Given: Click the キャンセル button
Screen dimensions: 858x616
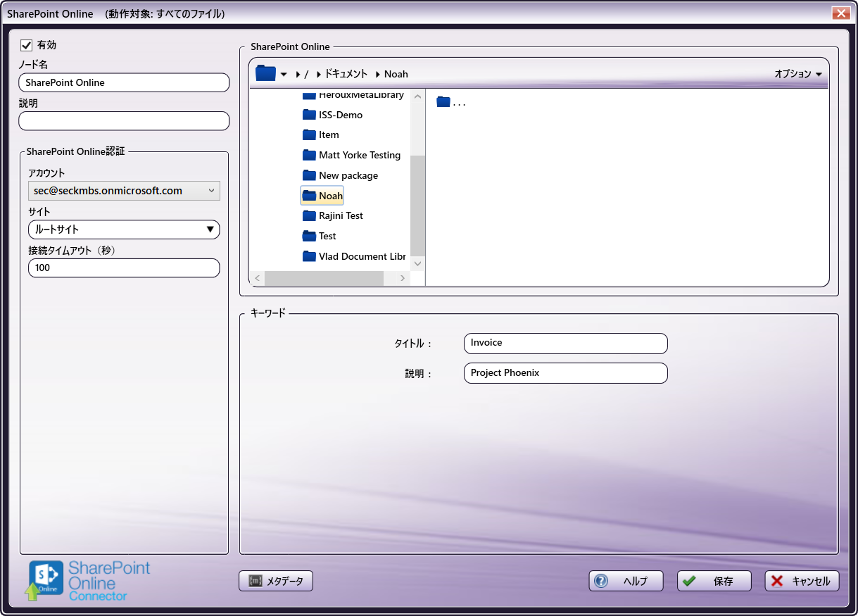Looking at the screenshot, I should pos(802,581).
